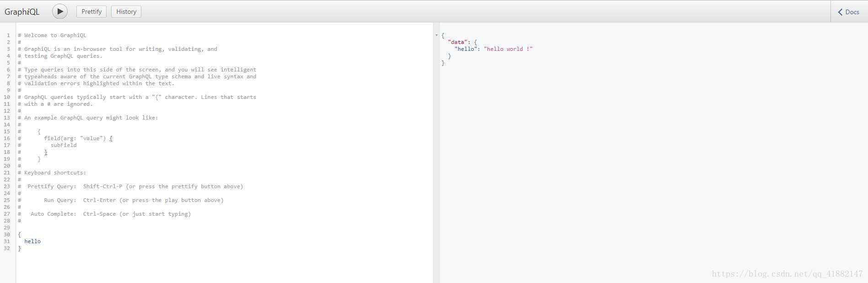
Task: Click the Run Query shortcut comment line
Action: point(121,200)
